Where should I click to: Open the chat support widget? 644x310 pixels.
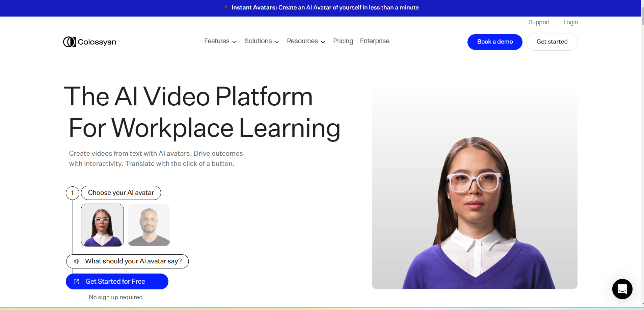coord(622,289)
